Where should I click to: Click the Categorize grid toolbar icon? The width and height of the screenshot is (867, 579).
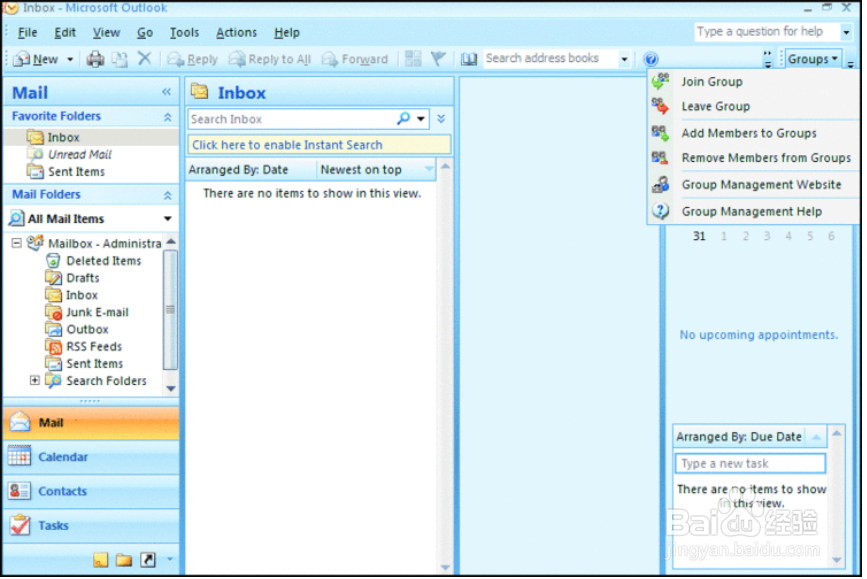pos(412,59)
